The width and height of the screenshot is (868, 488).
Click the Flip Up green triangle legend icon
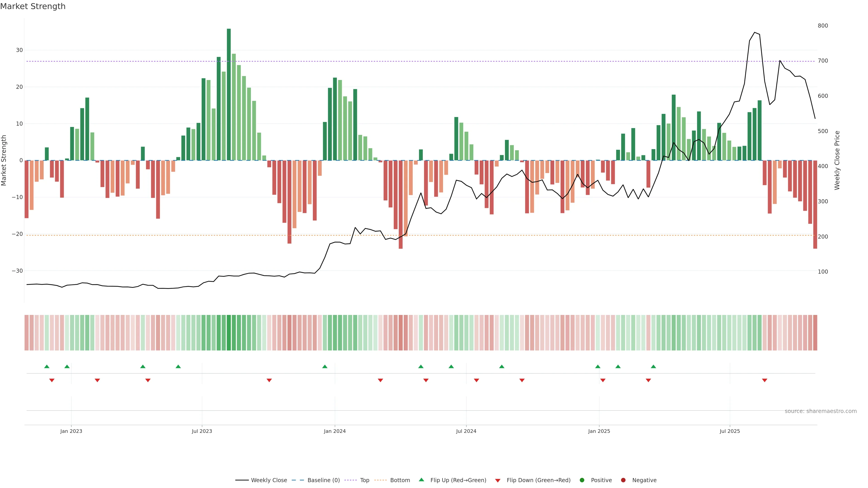tap(421, 480)
